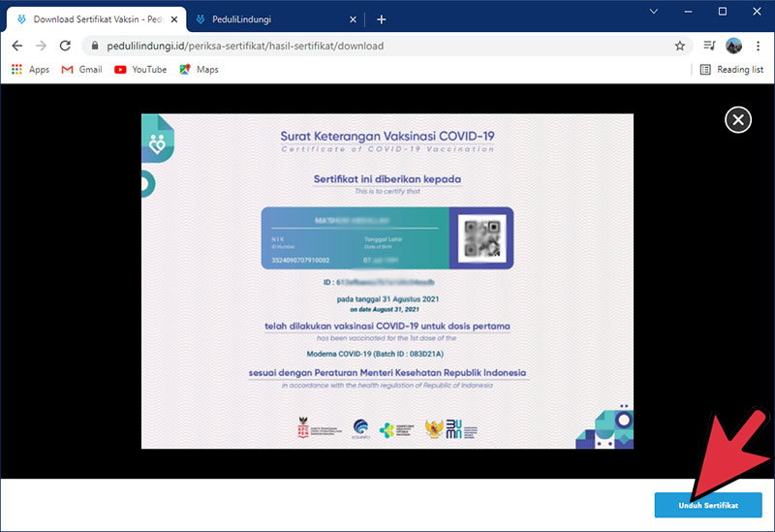Click NIK number 3524090707910002
Screen dimensions: 775x532
(x=300, y=260)
